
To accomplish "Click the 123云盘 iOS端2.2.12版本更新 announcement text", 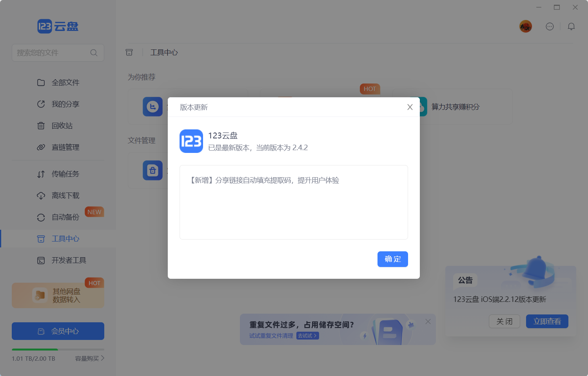I will [500, 300].
